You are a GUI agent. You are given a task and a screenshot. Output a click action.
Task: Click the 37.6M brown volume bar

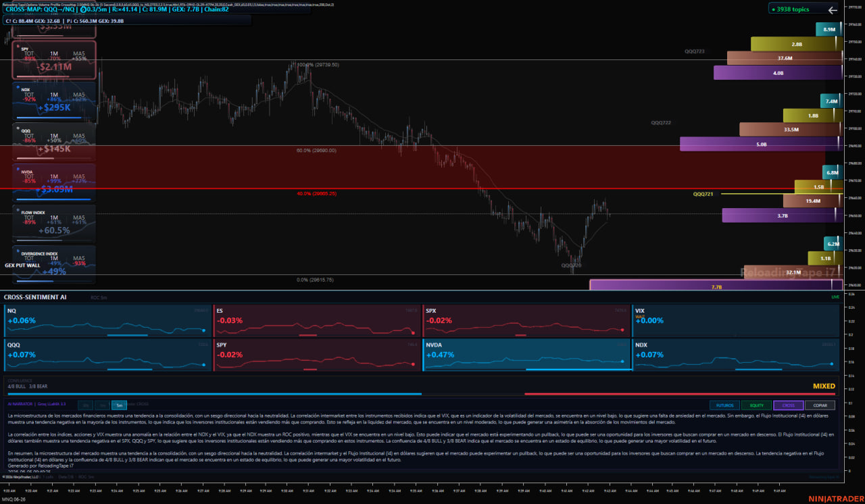tap(785, 58)
